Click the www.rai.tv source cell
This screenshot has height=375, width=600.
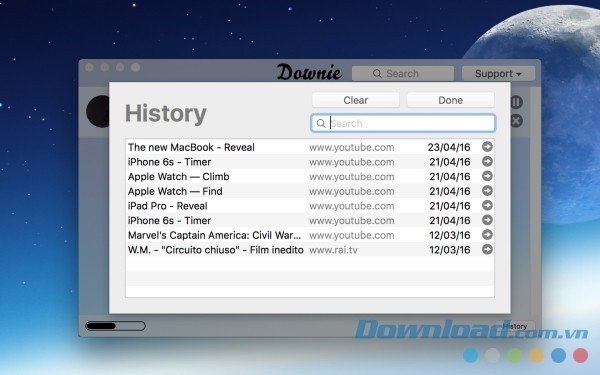point(333,250)
